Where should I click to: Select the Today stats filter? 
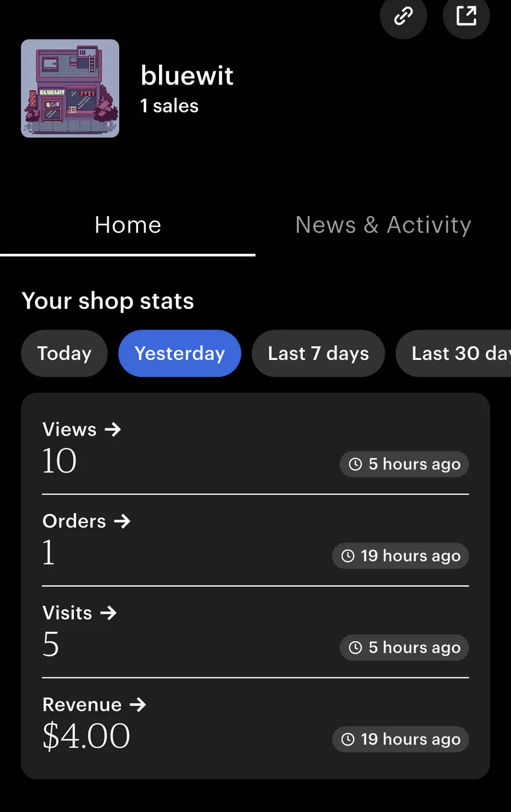click(x=64, y=353)
